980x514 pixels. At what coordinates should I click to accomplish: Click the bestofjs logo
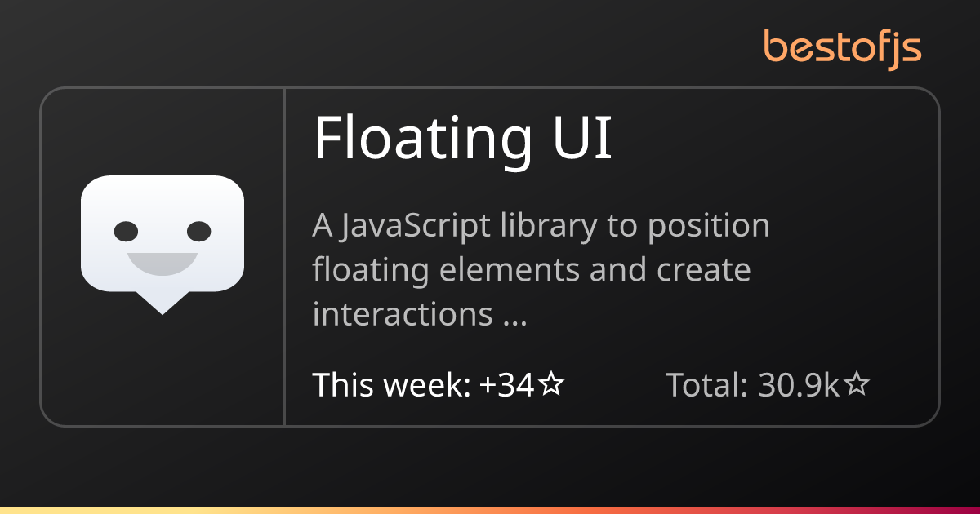coord(842,47)
